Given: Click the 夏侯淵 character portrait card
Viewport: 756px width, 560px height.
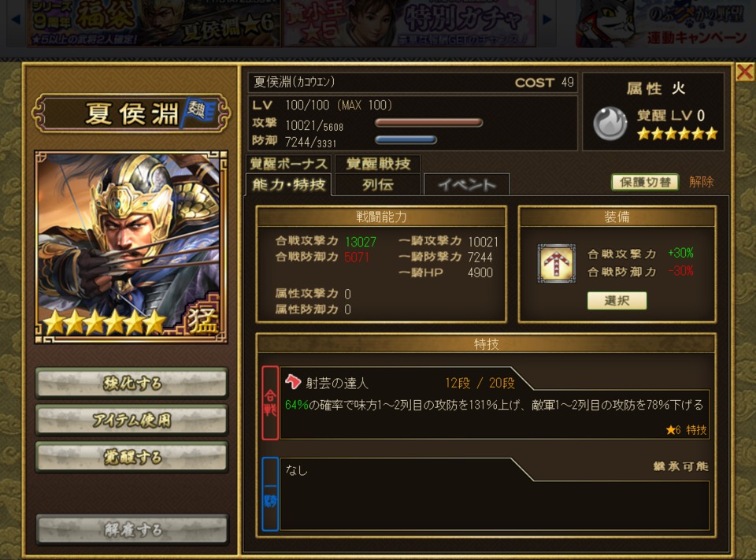Looking at the screenshot, I should click(132, 247).
